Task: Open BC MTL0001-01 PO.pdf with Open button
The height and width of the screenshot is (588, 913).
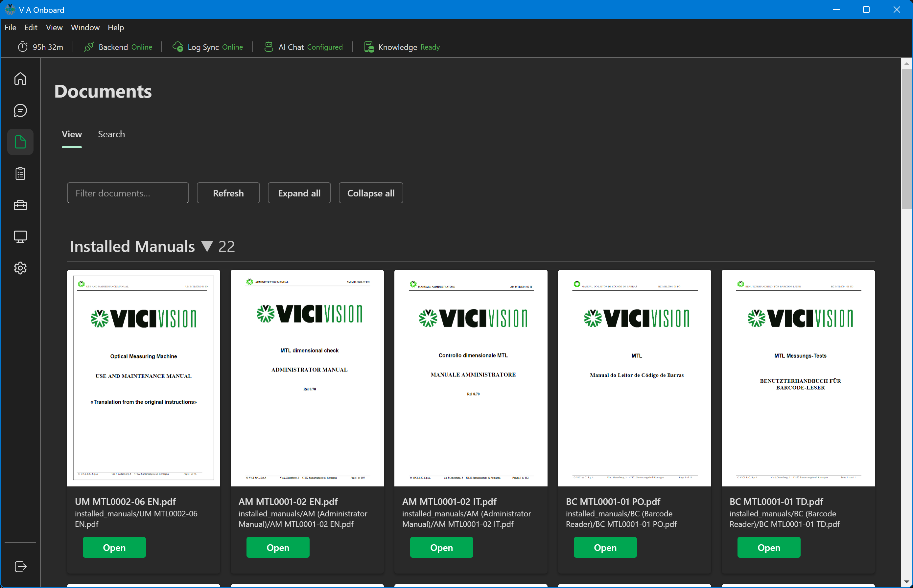Action: 605,547
